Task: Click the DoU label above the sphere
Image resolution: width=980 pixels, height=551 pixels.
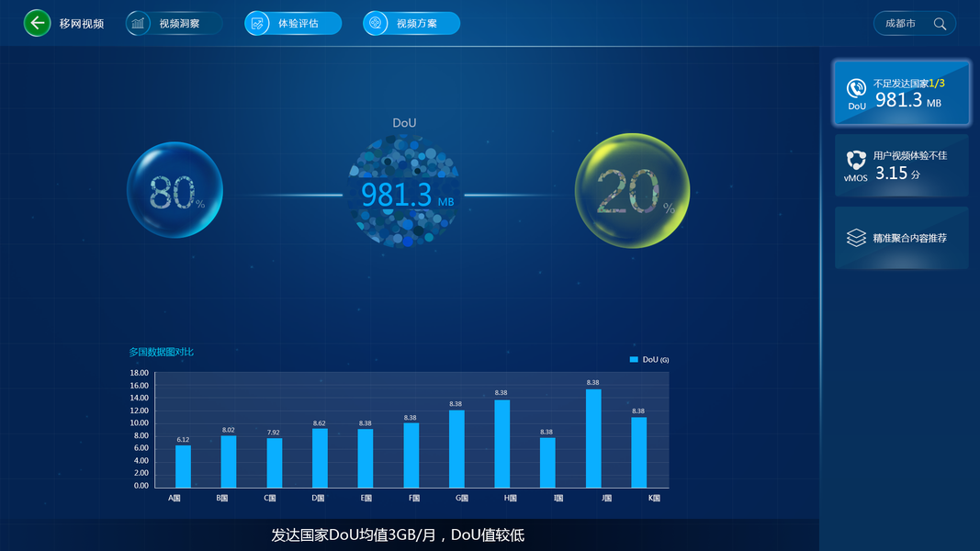Action: tap(404, 122)
